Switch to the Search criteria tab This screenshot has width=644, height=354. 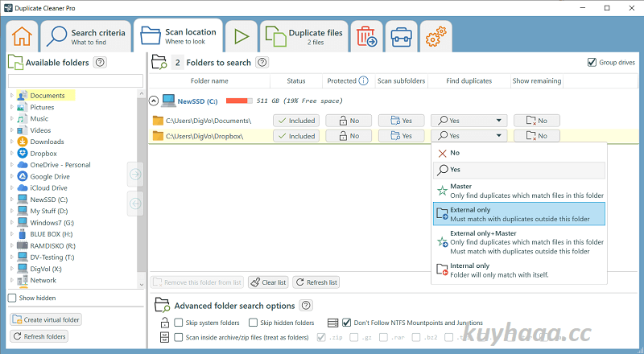coord(85,36)
